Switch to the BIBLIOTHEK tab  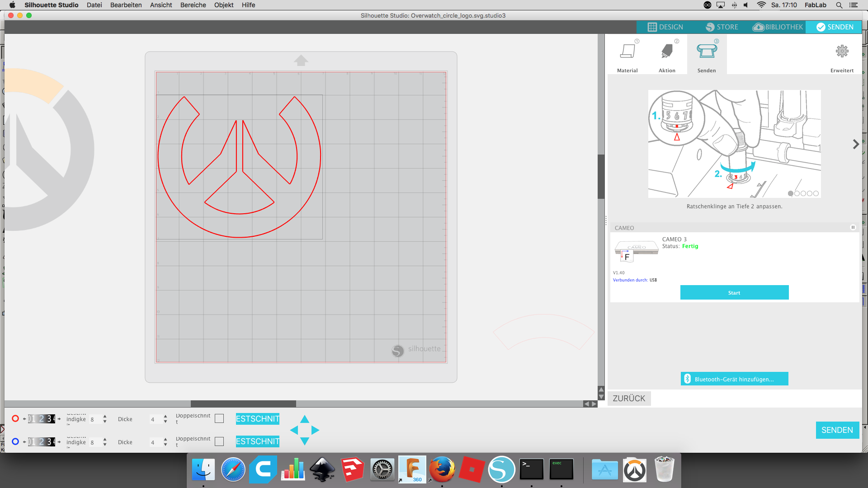tap(778, 27)
